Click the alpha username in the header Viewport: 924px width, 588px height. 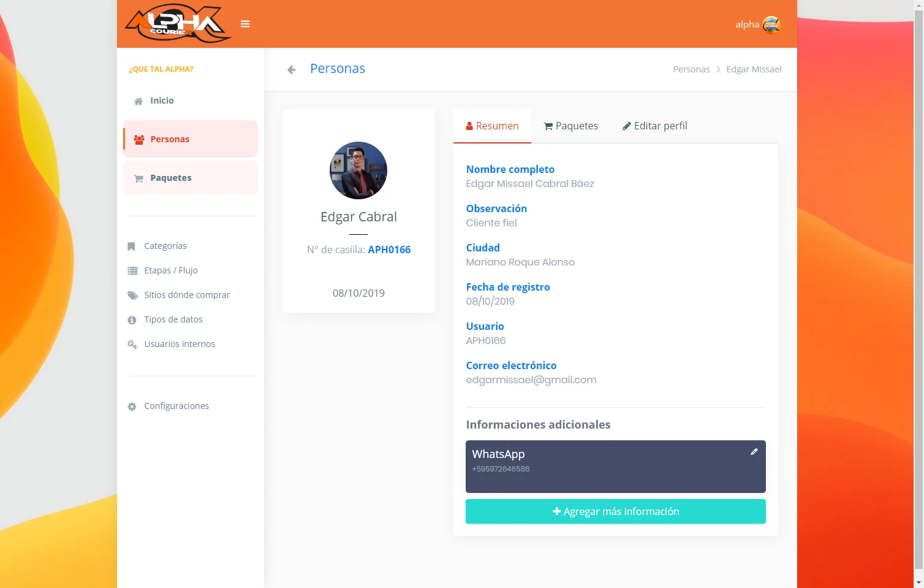tap(747, 25)
